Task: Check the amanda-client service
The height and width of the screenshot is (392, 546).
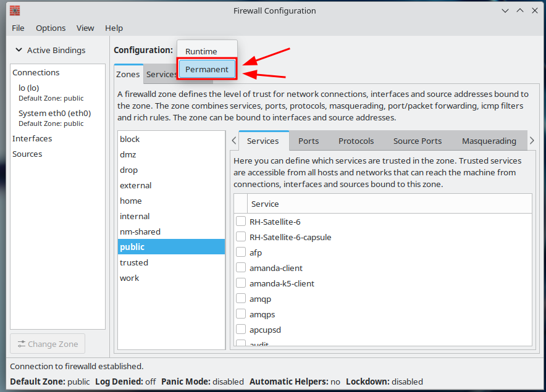Action: [241, 268]
